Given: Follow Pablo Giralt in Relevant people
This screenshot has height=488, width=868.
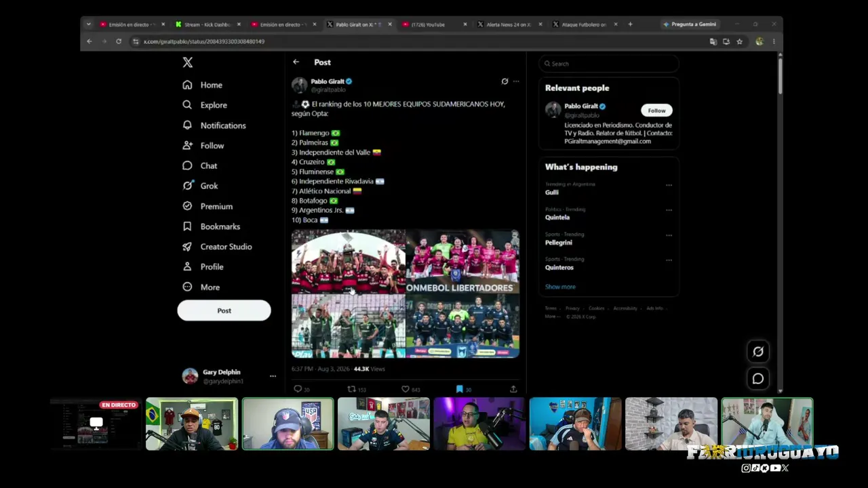Looking at the screenshot, I should [x=656, y=110].
